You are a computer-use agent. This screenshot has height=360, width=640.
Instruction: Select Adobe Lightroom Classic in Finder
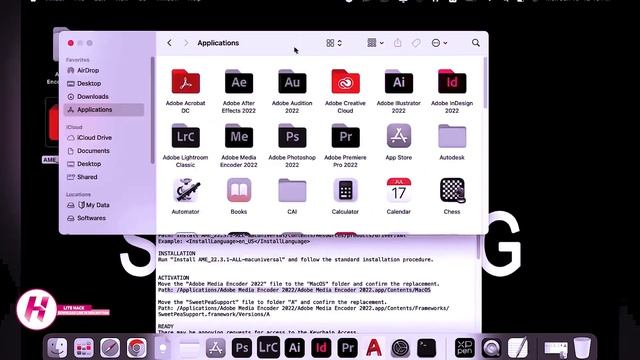[x=185, y=136]
